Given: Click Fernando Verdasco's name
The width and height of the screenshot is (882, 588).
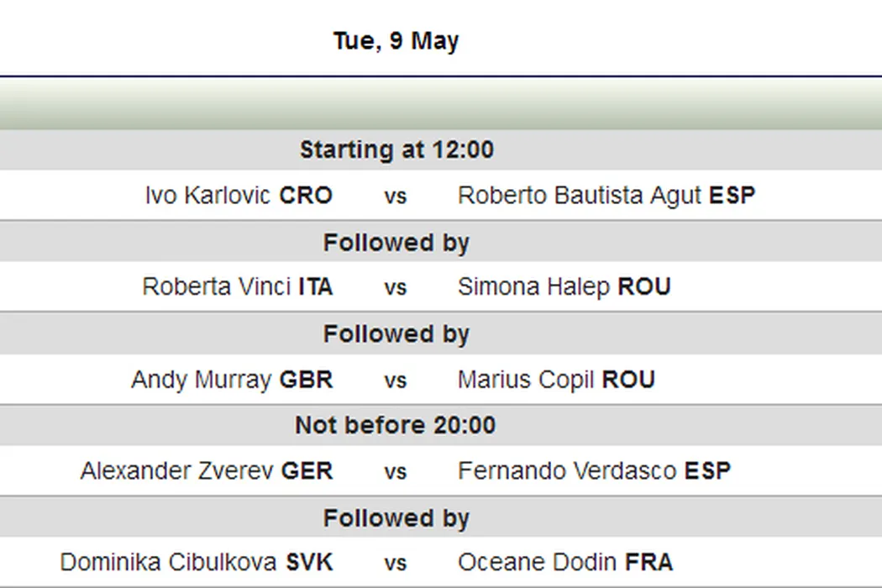Looking at the screenshot, I should (568, 471).
